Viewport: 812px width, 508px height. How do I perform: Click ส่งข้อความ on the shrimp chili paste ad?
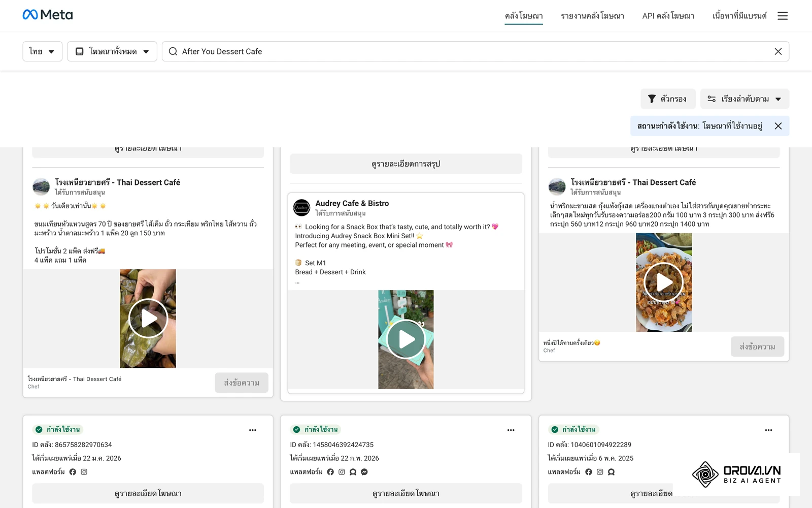(757, 346)
